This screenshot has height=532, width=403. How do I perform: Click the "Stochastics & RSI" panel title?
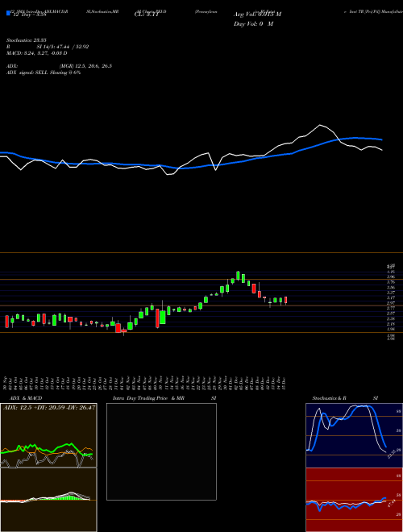(x=345, y=398)
